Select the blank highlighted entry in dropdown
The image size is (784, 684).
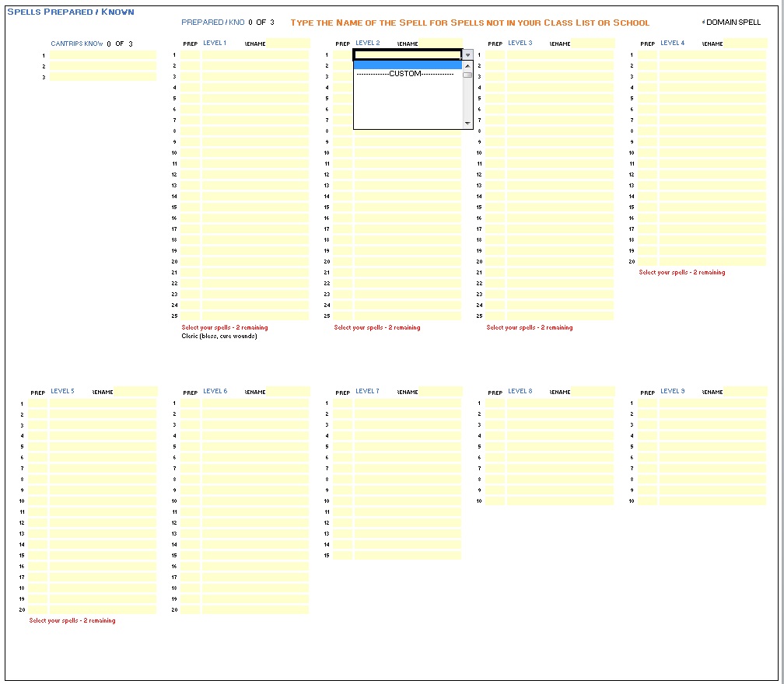tap(408, 65)
